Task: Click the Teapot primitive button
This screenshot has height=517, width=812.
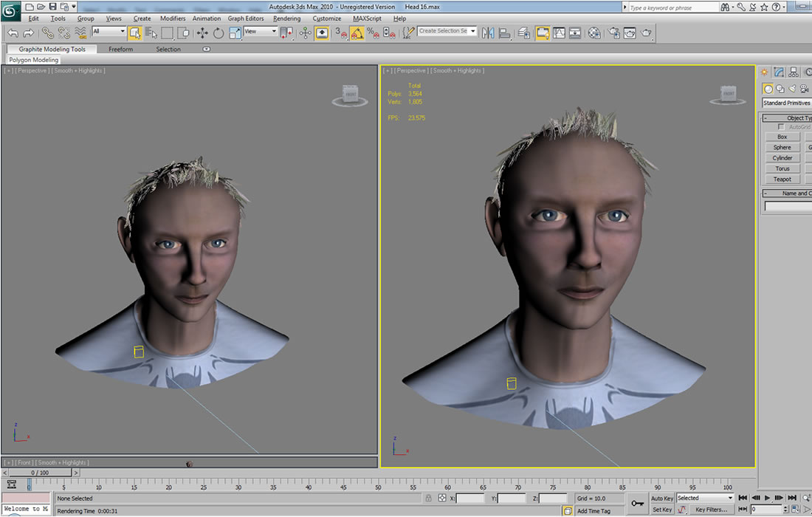Action: point(782,179)
